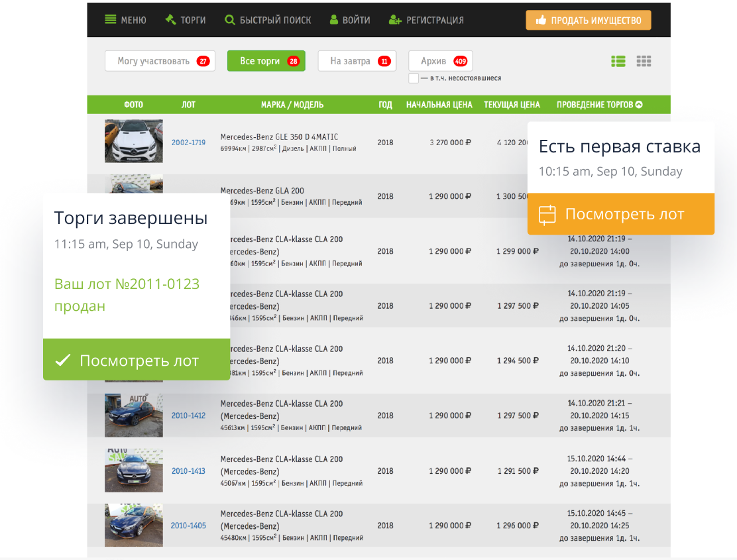Click the 'МАРКА / МОДЕЛЬ' column header
The image size is (737, 560).
coord(292,104)
